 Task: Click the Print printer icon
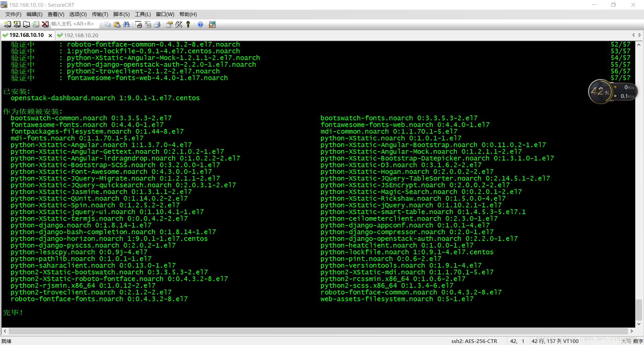click(157, 24)
